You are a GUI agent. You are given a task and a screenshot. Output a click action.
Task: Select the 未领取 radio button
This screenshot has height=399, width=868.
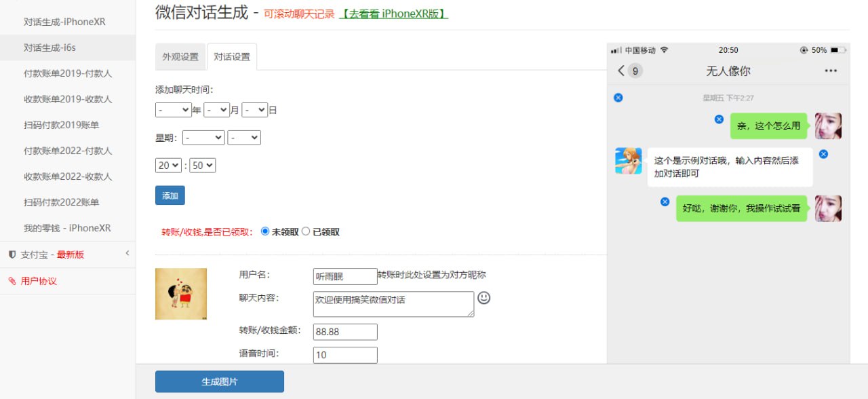click(265, 231)
